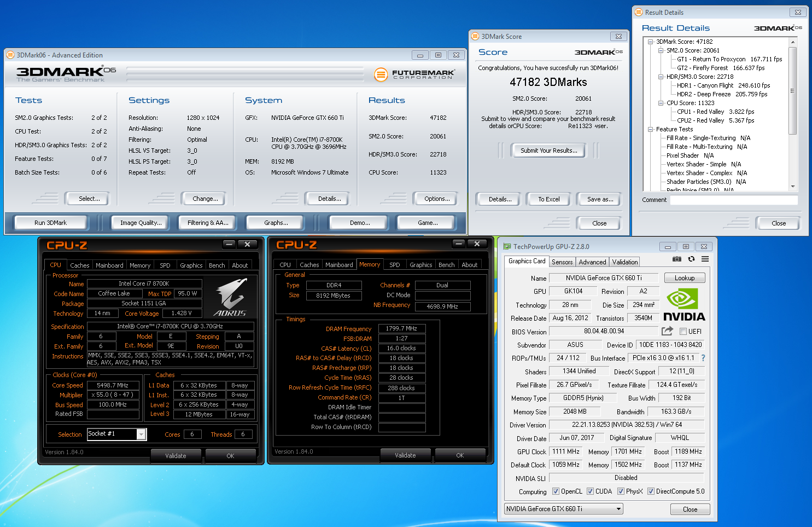Click the Futuremark Corporation logo

[x=414, y=74]
